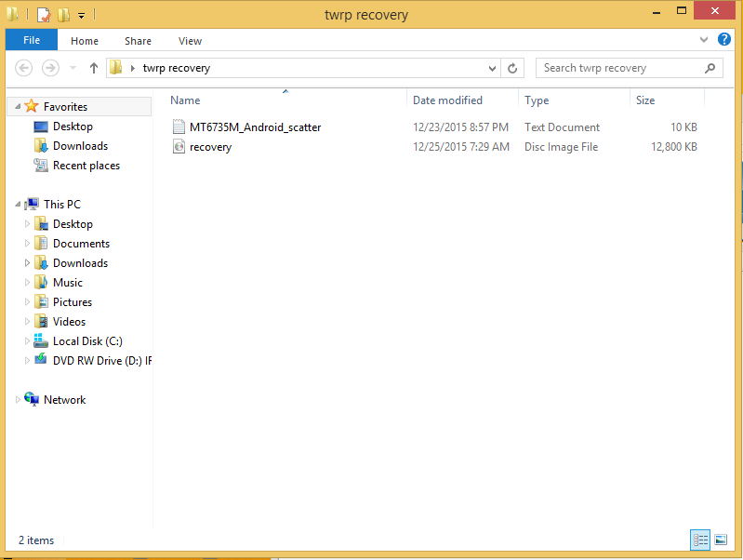
Task: Click the 12/25/2015 7:29 AM date cell
Action: pos(461,147)
